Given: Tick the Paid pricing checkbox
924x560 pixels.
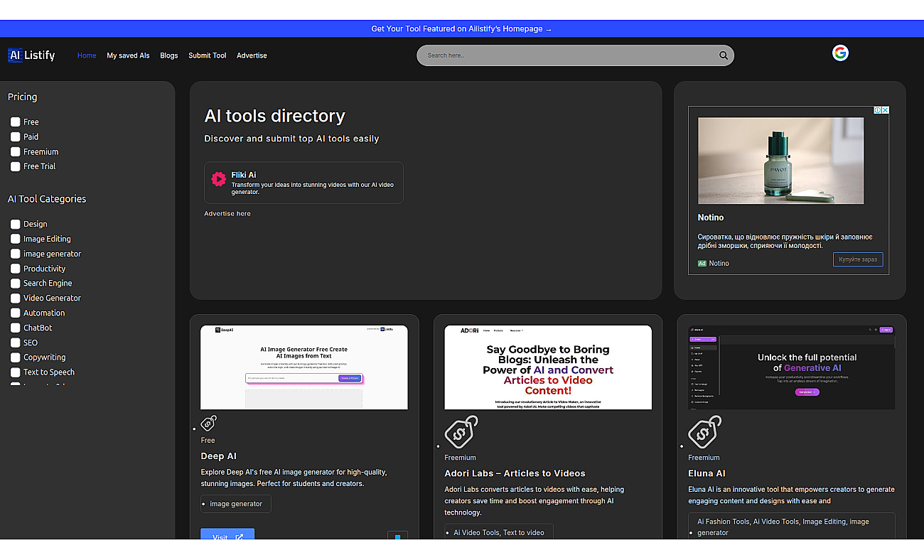Looking at the screenshot, I should [x=15, y=136].
